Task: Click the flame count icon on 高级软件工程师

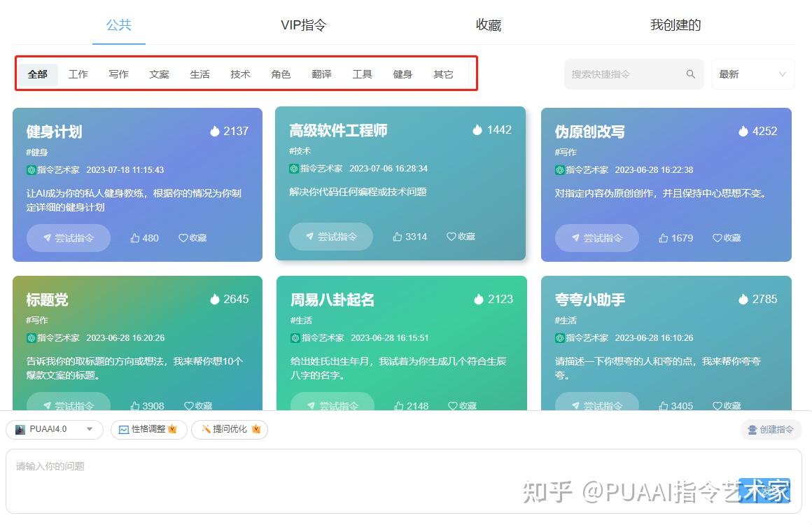Action: [477, 129]
